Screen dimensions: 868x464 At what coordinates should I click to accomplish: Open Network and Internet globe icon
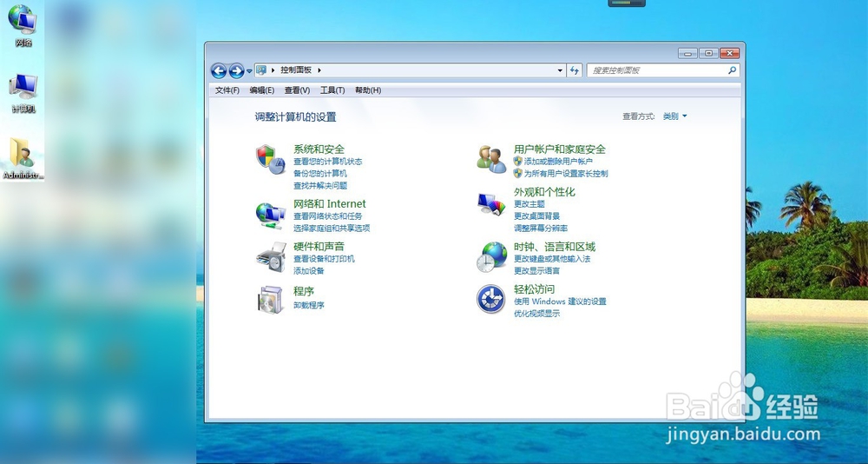click(x=270, y=215)
